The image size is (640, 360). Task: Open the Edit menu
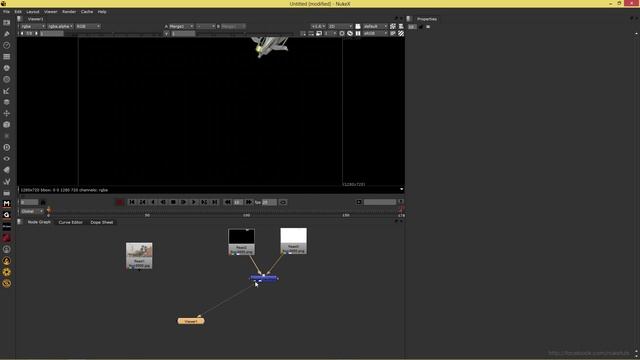[x=18, y=11]
